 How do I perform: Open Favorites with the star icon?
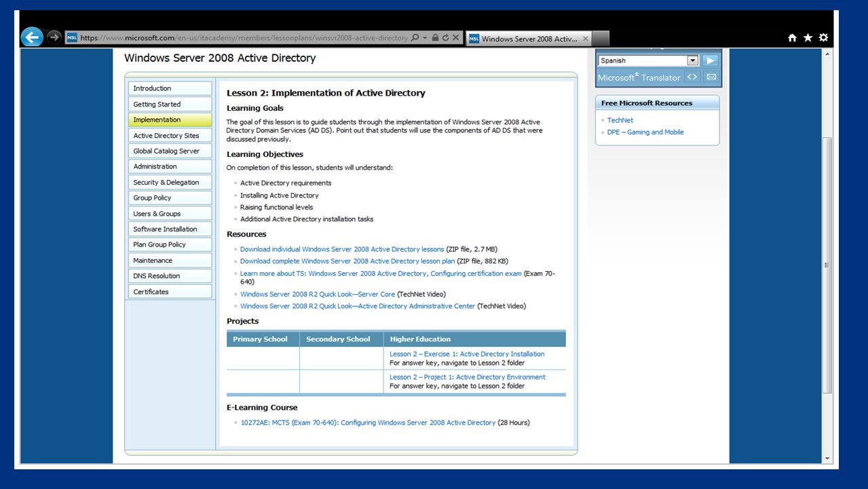(808, 38)
